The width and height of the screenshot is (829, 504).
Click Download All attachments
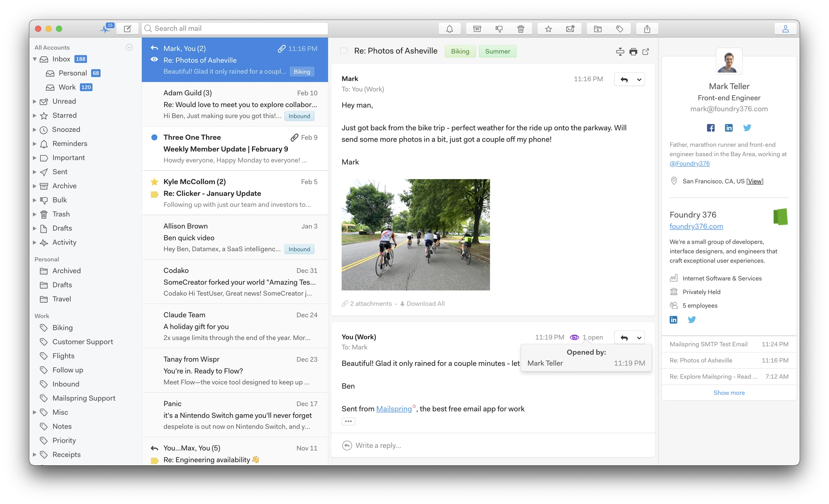coord(422,304)
